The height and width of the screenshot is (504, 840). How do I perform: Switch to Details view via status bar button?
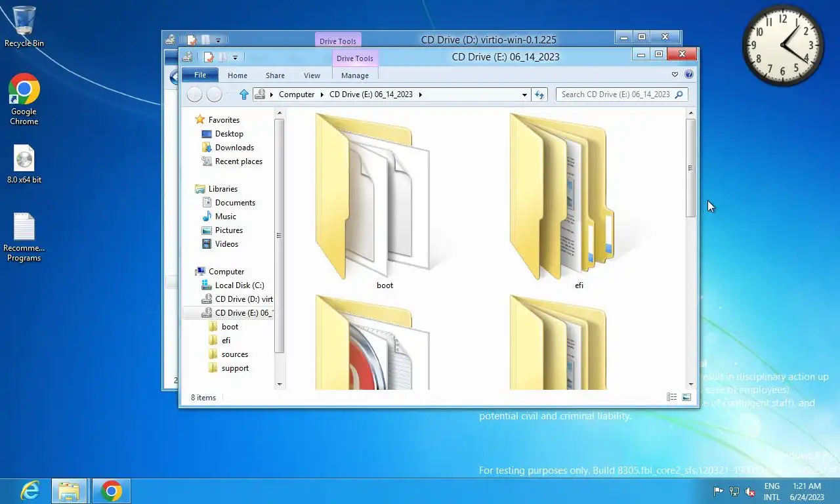(671, 397)
